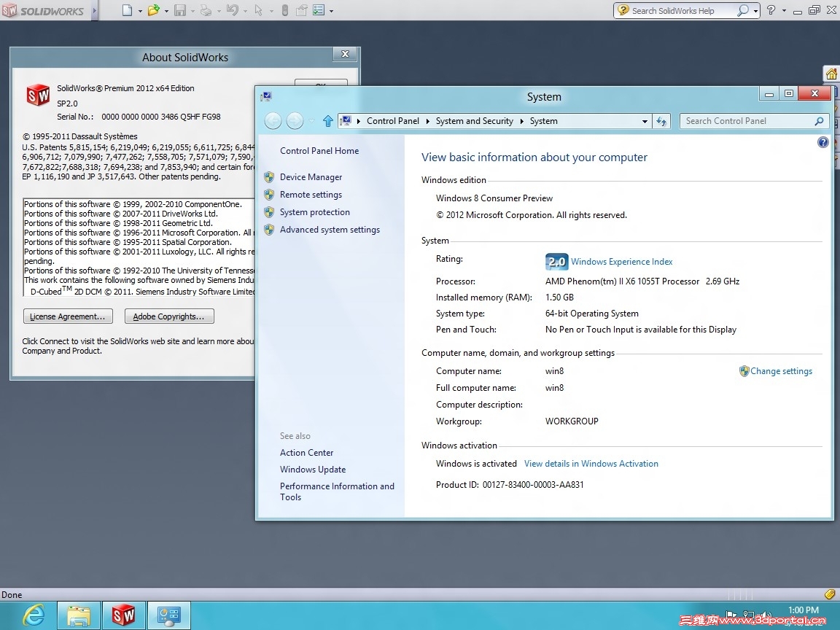Open Action Center link
The height and width of the screenshot is (630, 840).
coord(306,453)
